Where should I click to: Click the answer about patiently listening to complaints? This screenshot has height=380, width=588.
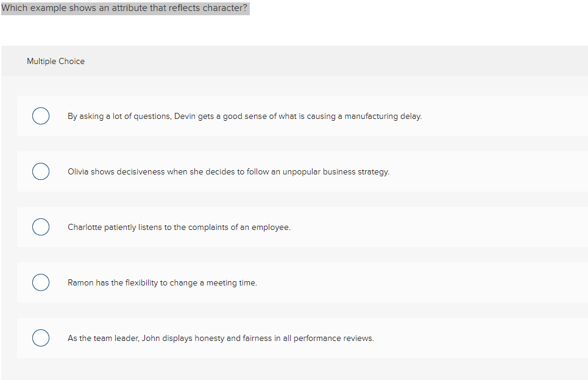pyautogui.click(x=179, y=227)
